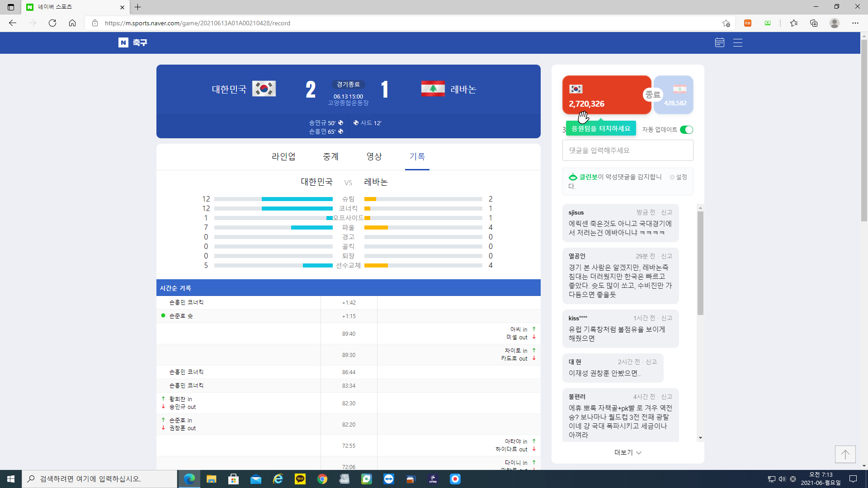Click goal scorer 송민규 50'
Viewport: 868px width, 488px height.
point(326,123)
